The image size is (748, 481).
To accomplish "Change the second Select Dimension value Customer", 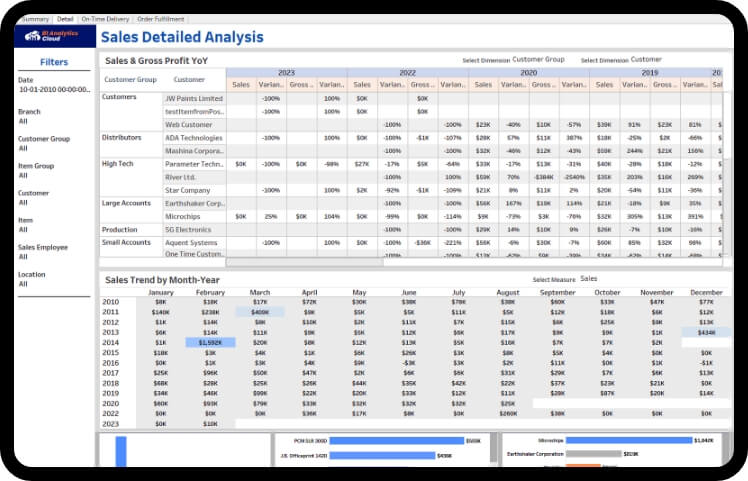I will (646, 60).
